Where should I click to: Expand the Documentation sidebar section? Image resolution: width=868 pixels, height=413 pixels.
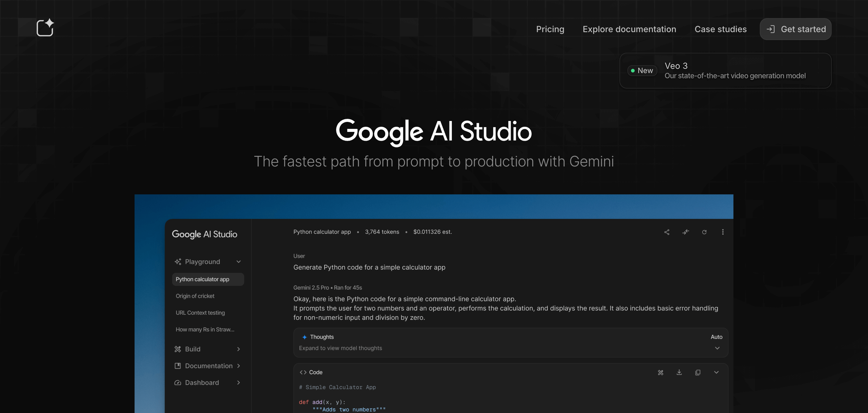click(x=239, y=366)
